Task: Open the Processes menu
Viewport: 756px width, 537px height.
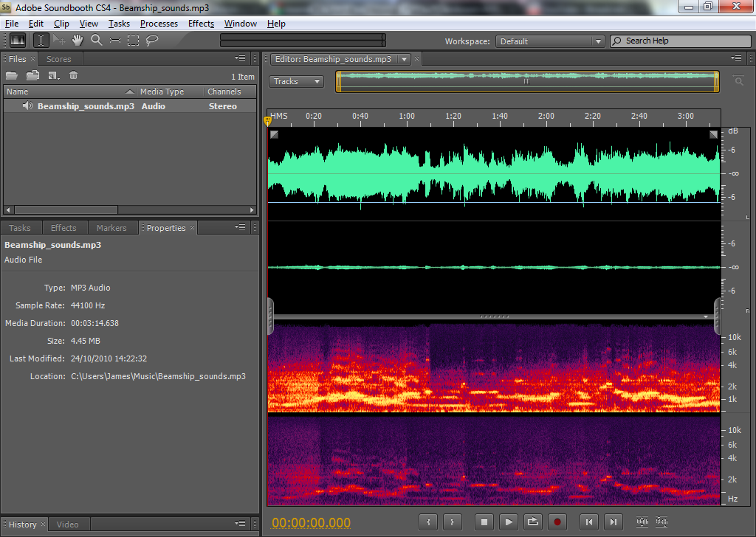Action: pyautogui.click(x=159, y=24)
